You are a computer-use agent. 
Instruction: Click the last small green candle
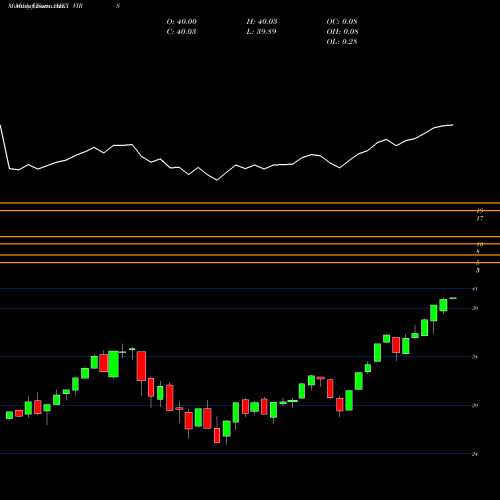click(453, 298)
